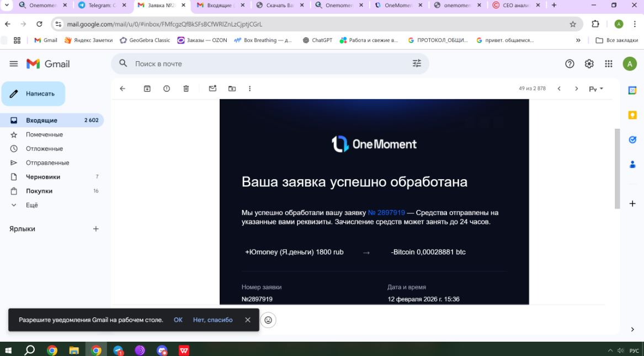
Task: Click "Написать" compose button
Action: click(x=34, y=94)
